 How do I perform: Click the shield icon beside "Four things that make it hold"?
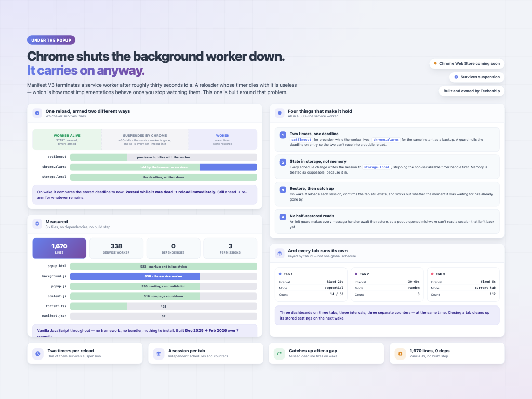coord(280,113)
